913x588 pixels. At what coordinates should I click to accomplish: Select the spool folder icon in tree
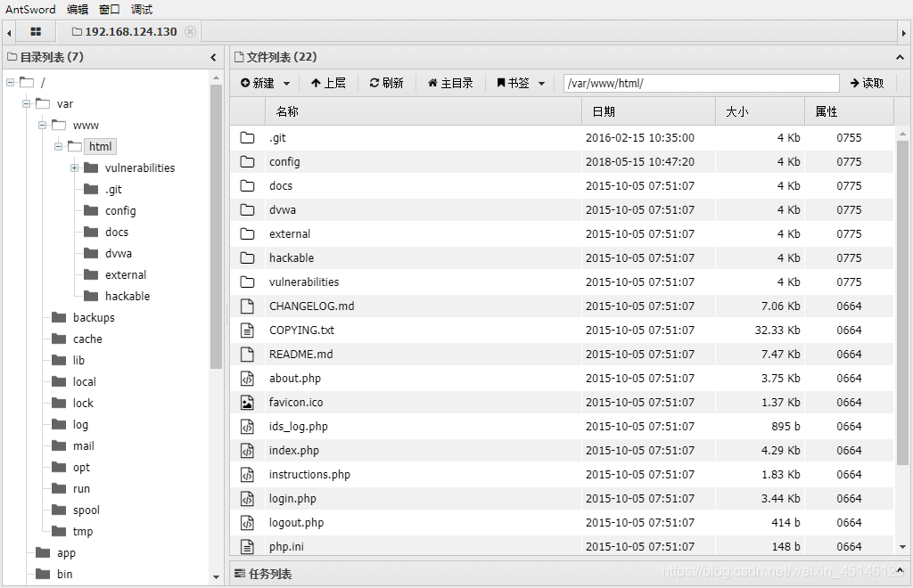[59, 510]
